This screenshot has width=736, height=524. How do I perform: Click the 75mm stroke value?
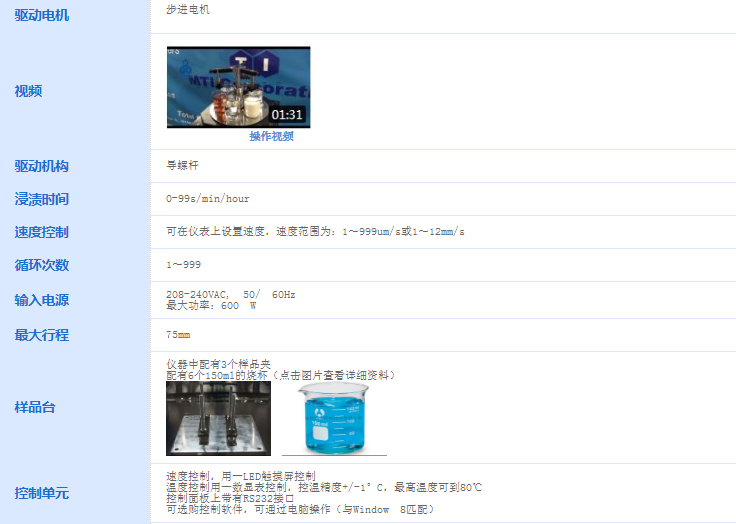click(178, 335)
